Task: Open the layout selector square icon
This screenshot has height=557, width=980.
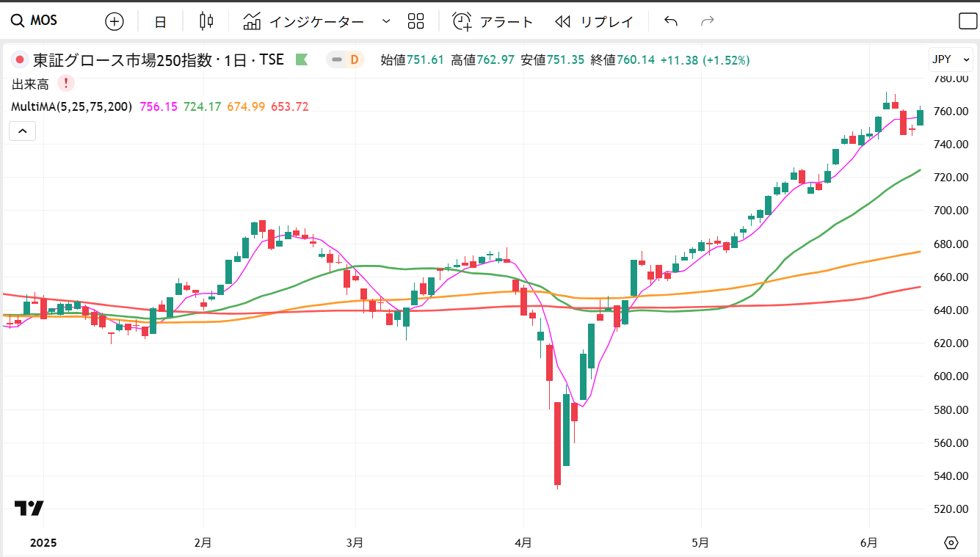Action: coord(968,21)
